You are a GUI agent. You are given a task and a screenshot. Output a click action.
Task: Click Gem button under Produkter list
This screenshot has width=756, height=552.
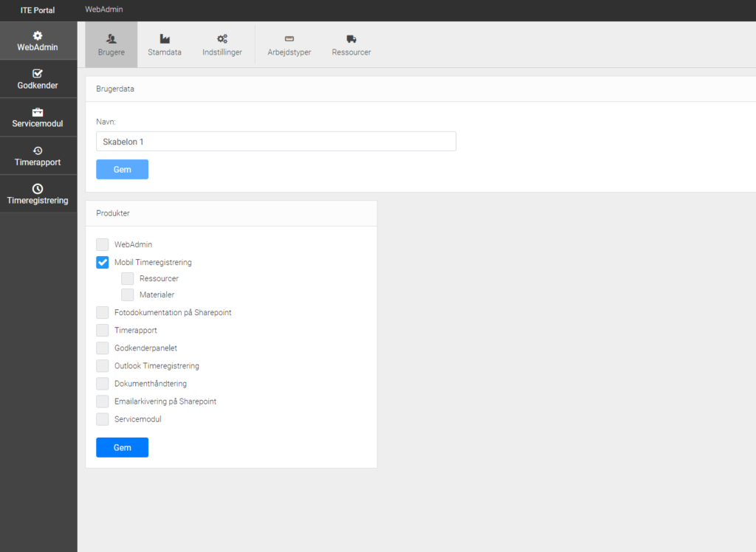pos(122,447)
